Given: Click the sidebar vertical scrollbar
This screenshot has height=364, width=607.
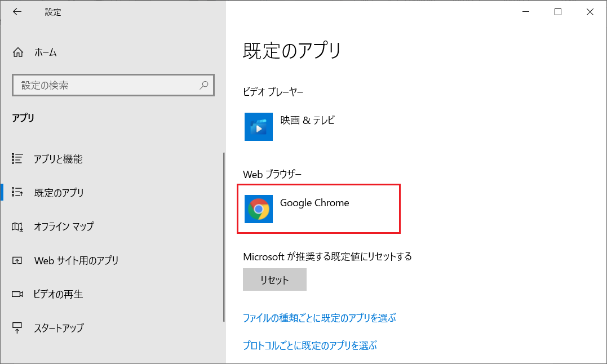Looking at the screenshot, I should (x=224, y=237).
